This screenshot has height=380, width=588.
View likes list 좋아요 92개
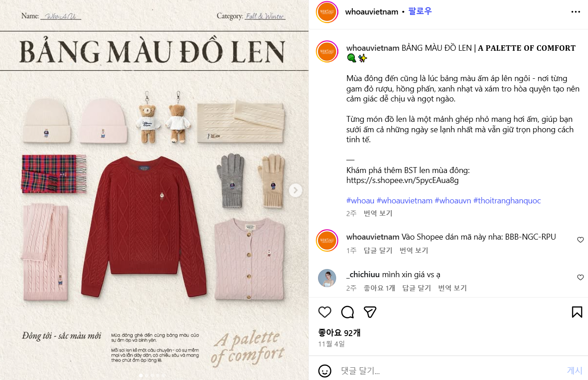[x=339, y=333]
